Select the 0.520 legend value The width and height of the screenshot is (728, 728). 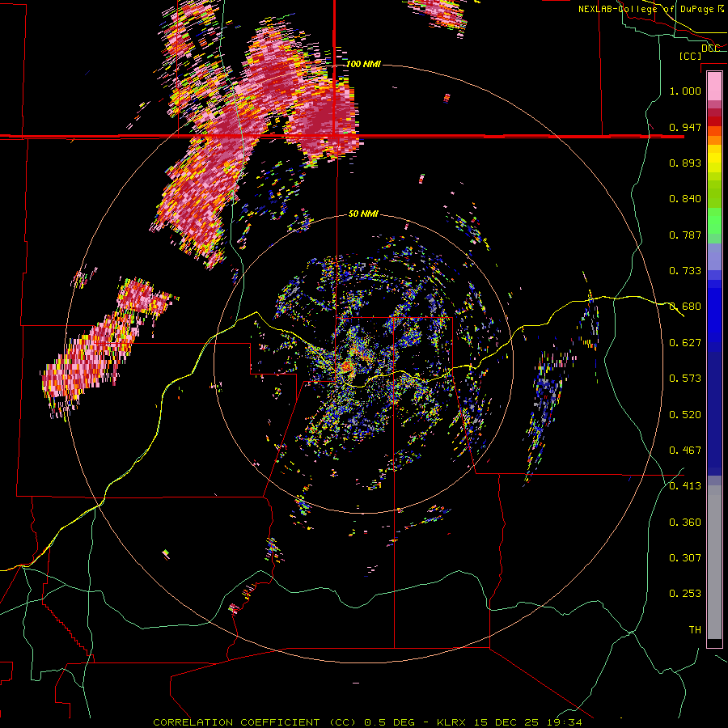point(685,415)
